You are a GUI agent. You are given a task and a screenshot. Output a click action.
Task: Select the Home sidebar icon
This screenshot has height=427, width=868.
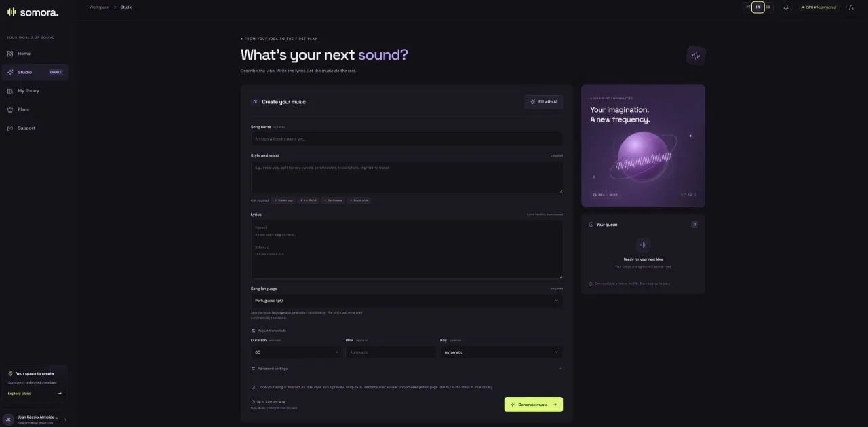(10, 54)
